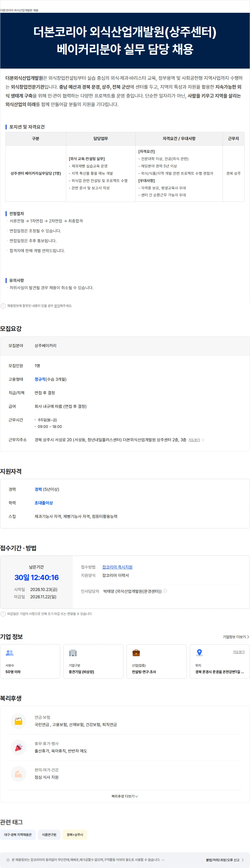Open 지도보기 in the 위치 card
Image resolution: width=250 pixels, height=868 pixels.
coord(239,652)
